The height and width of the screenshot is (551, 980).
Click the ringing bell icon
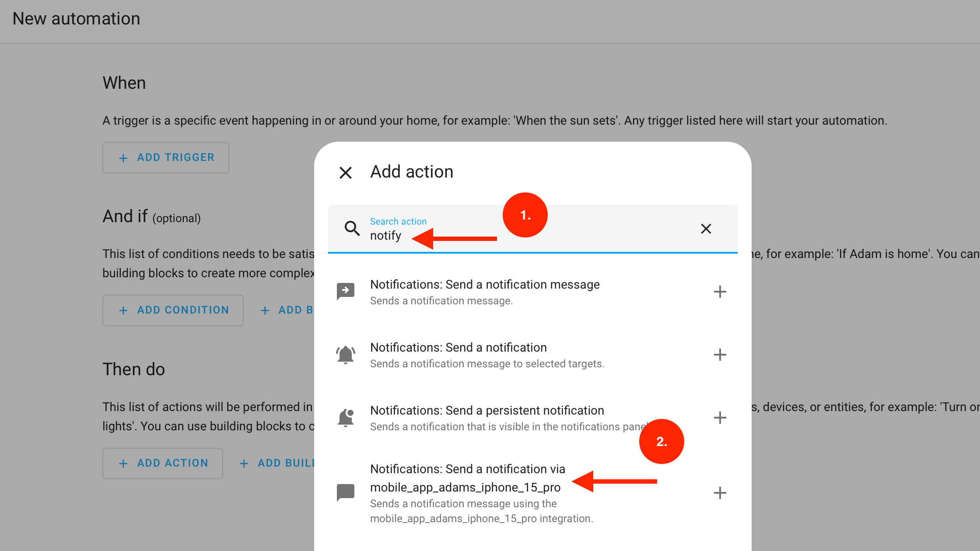pos(345,355)
